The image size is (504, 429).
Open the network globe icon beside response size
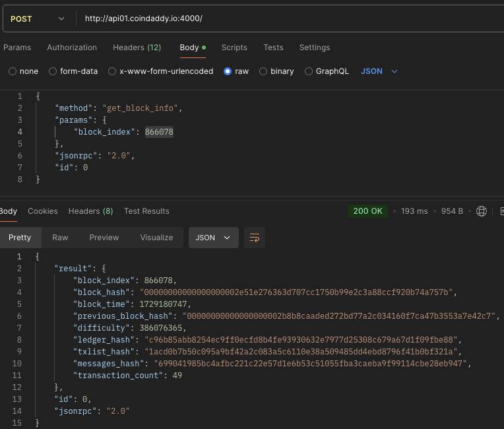(481, 211)
